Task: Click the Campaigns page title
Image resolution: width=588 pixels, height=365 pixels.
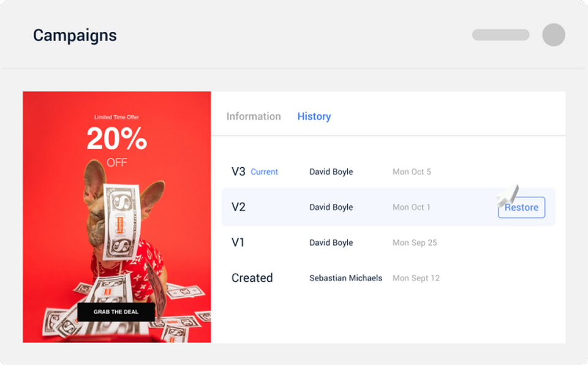Action: (x=75, y=36)
